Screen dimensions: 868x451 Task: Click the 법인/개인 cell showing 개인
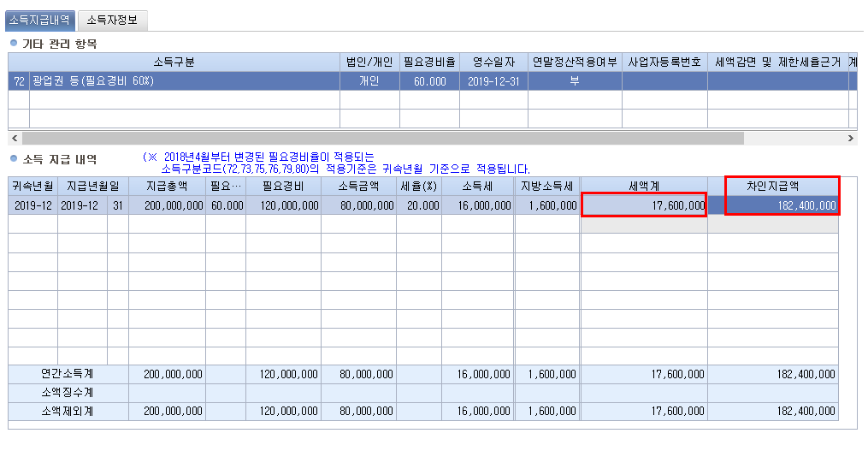coord(369,81)
